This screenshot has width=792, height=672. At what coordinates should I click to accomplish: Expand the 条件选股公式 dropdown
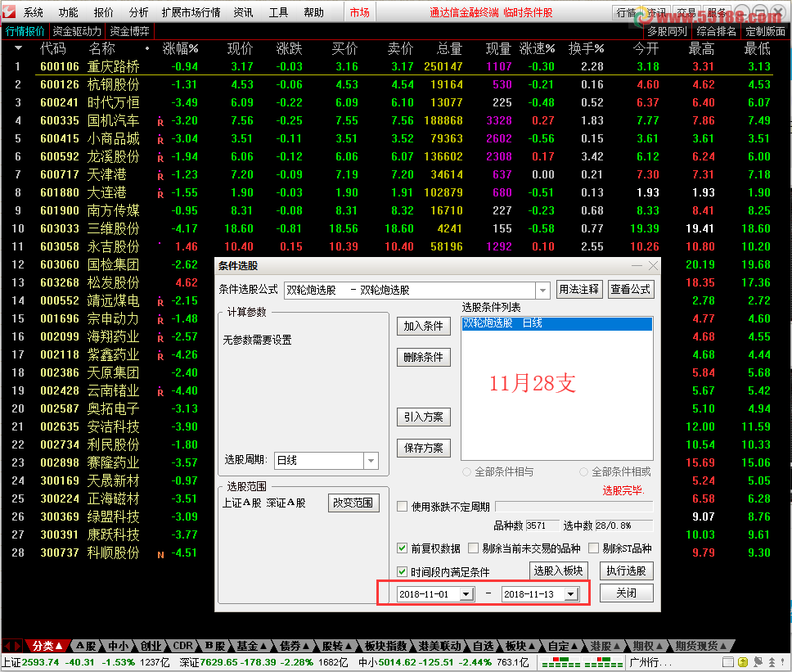point(542,290)
